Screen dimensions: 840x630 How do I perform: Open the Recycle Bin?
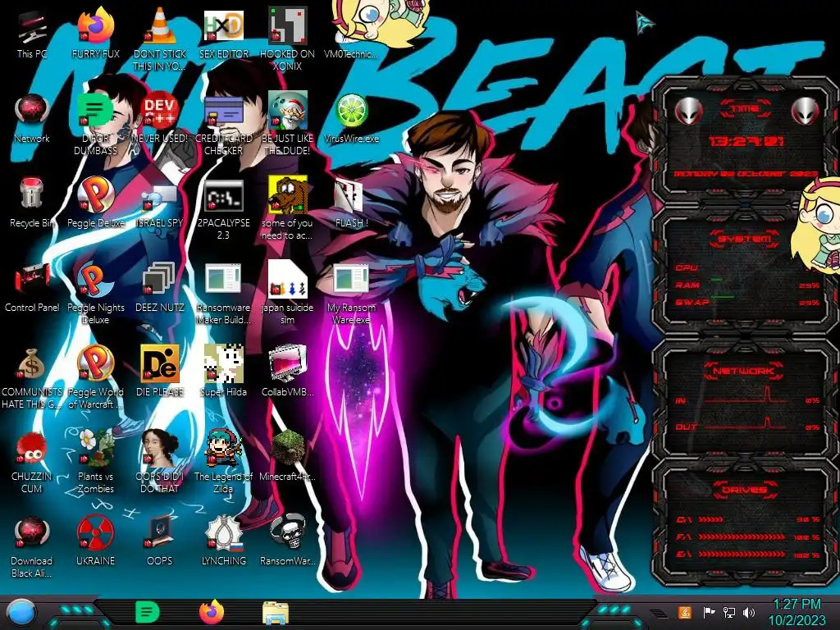(32, 203)
